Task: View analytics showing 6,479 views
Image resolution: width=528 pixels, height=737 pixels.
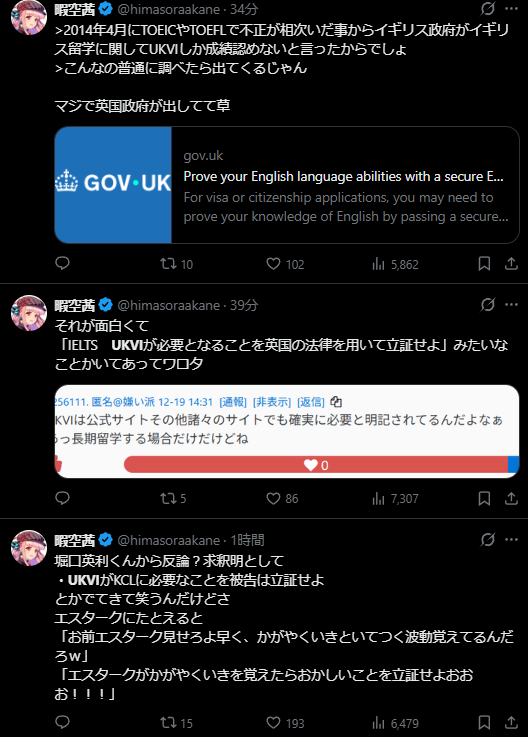Action: tap(395, 723)
